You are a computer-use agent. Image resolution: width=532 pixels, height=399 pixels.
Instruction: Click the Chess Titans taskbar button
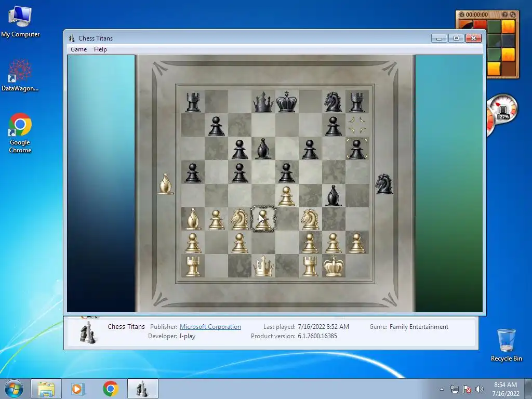[142, 389]
